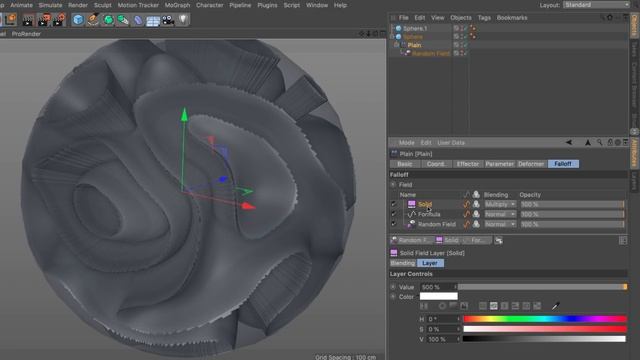Click the ProRender viewport menu
This screenshot has height=360, width=640.
click(x=26, y=34)
